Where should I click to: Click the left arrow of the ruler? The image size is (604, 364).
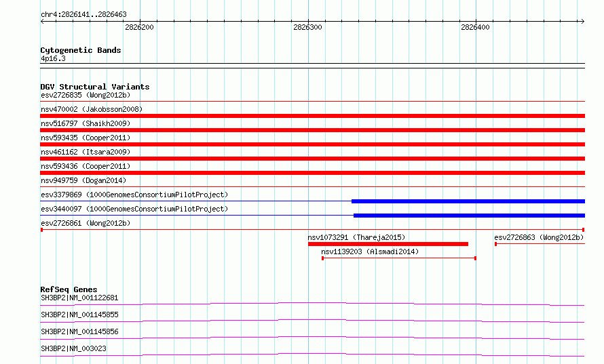pos(42,22)
